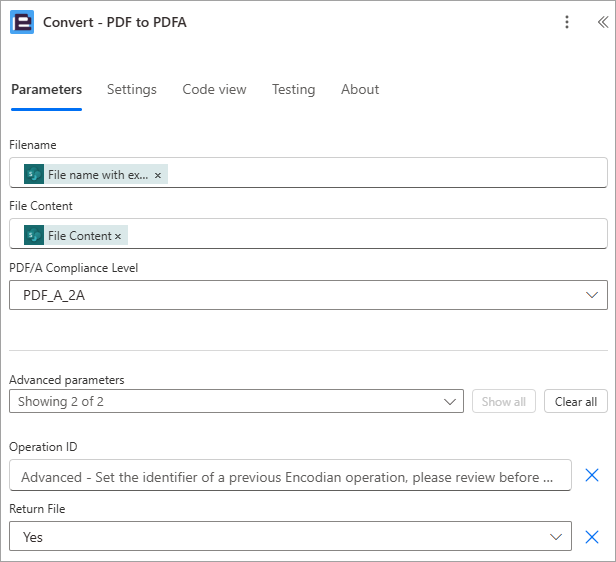Remove the Return File advanced parameter
The width and height of the screenshot is (616, 562).
(x=592, y=537)
